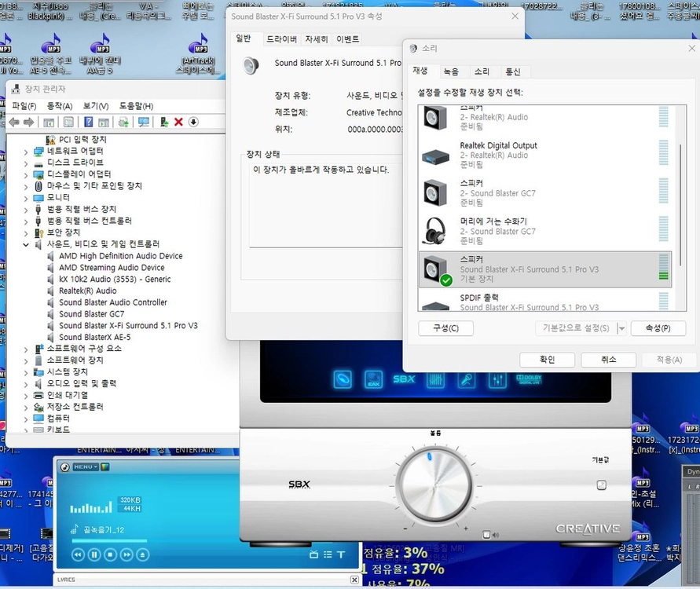700x589 pixels.
Task: Expand the 모니터 tree node
Action: 26,199
